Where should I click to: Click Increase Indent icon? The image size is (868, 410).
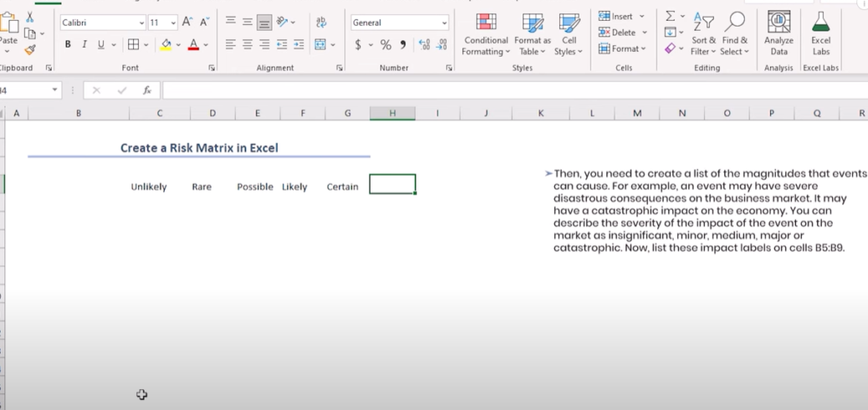tap(299, 44)
